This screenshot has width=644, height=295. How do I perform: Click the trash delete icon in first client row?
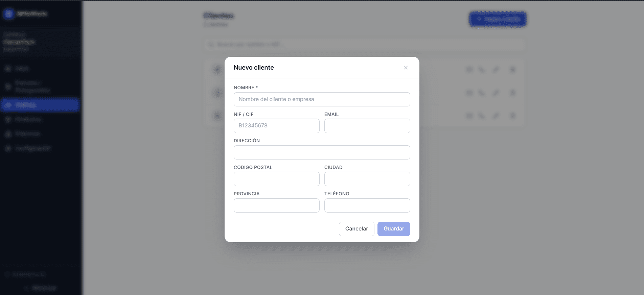(x=512, y=70)
